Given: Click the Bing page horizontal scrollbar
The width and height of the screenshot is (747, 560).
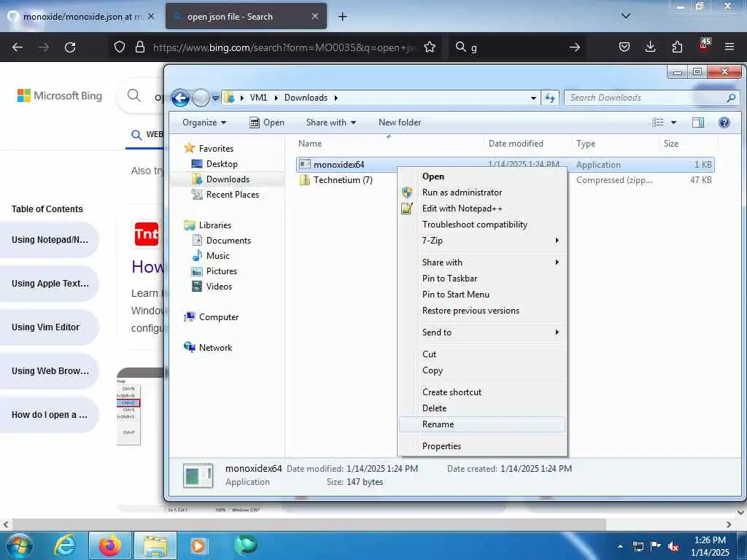Looking at the screenshot, I should [x=308, y=524].
